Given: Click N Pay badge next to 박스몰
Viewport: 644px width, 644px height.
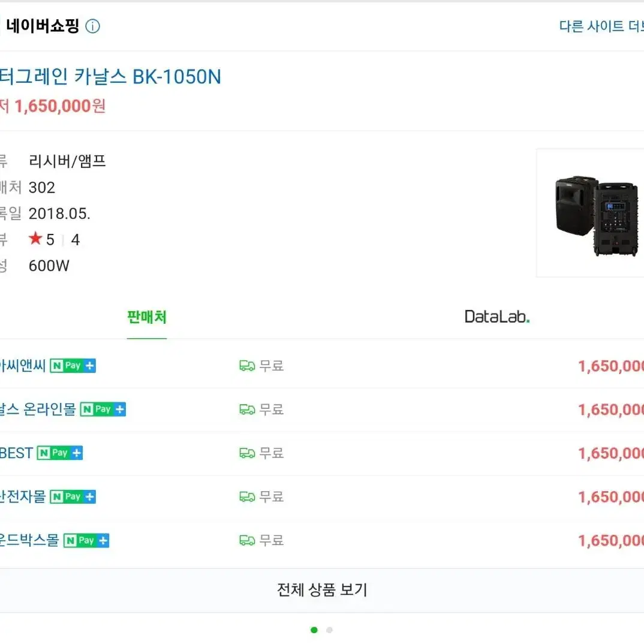Looking at the screenshot, I should tap(86, 540).
